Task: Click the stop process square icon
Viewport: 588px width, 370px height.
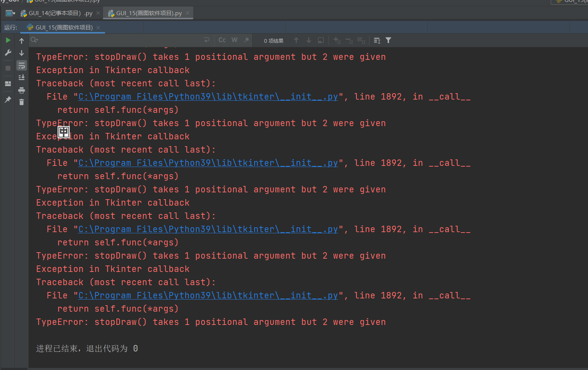Action: pos(8,68)
